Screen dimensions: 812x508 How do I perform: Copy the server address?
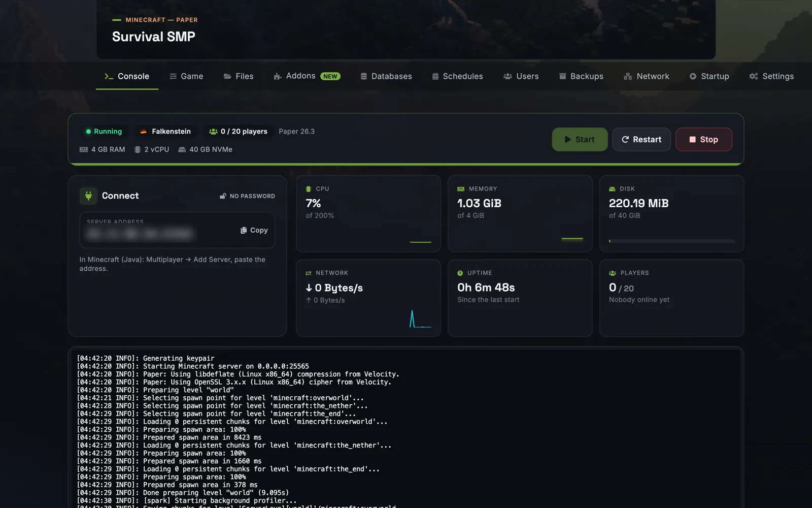click(254, 230)
